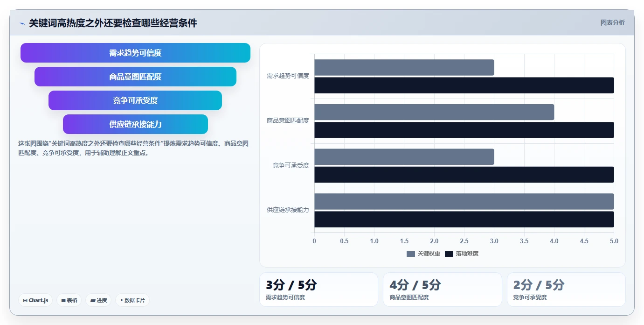Click the 商品意图匹配度 caption in the second data card
The image size is (644, 325).
click(x=409, y=297)
